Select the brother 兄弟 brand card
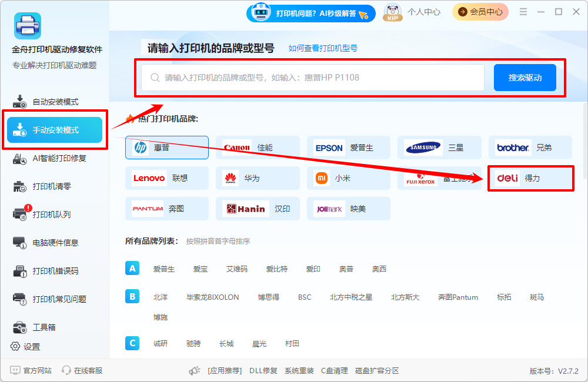 pos(530,148)
